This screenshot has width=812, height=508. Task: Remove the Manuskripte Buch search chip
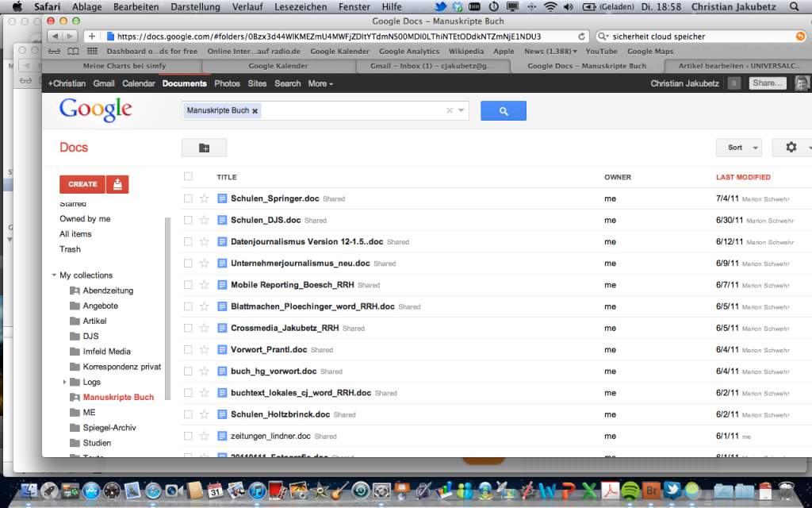click(255, 111)
